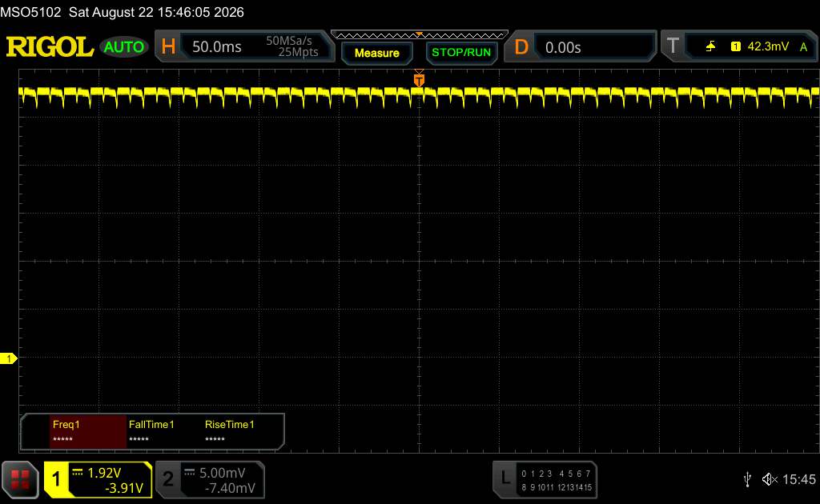This screenshot has height=504, width=820.
Task: Click the digital channels 0-15 indicator
Action: click(x=557, y=480)
